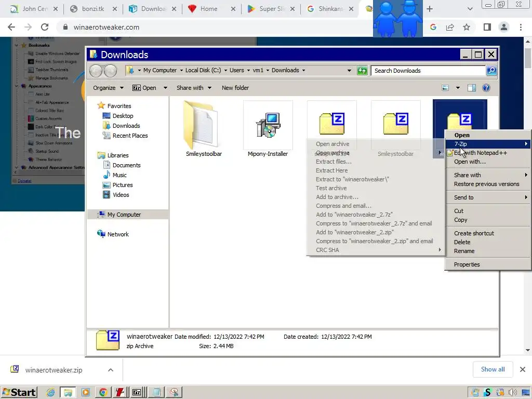Choose Create shortcut in the context menu
This screenshot has width=532, height=399.
click(488, 233)
